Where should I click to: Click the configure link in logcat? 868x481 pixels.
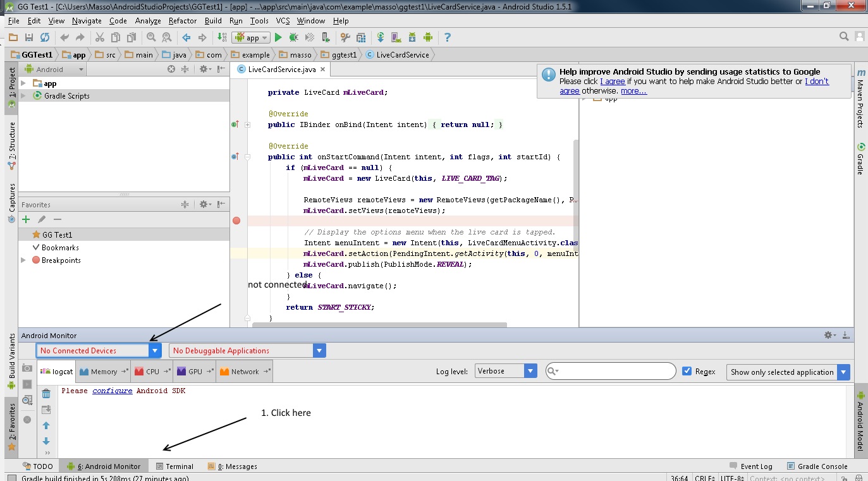click(x=113, y=391)
